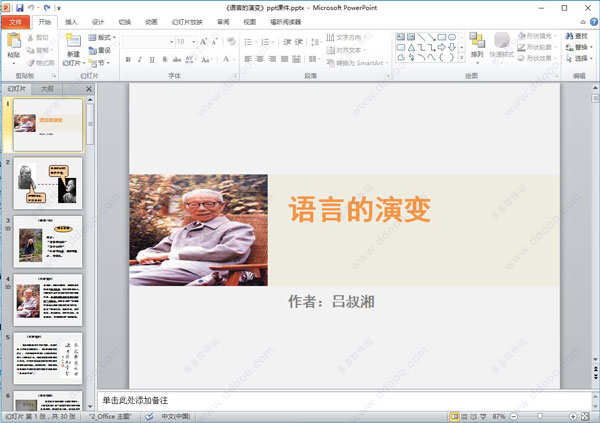
Task: Switch to Design ribbon tab
Action: 98,22
